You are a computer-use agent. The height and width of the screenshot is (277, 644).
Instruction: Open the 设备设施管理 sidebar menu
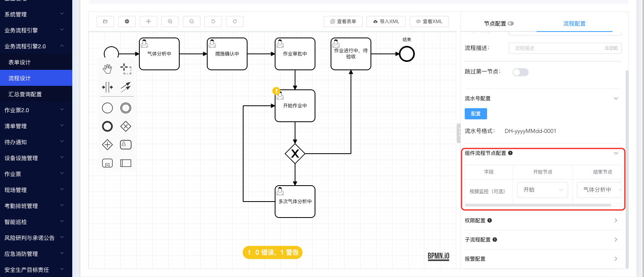point(36,158)
